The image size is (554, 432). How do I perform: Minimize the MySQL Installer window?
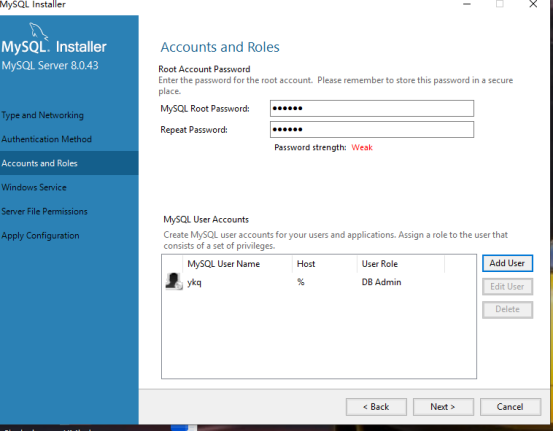[467, 4]
